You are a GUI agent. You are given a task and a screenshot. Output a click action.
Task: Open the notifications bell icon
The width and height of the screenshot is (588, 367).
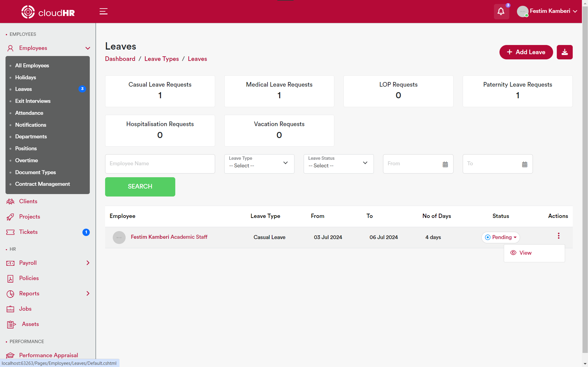[501, 12]
